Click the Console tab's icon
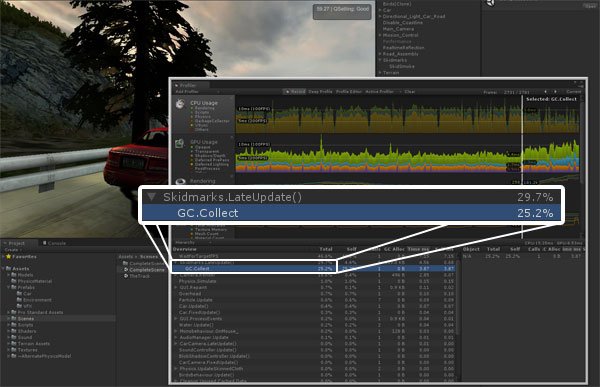600x387 pixels. pyautogui.click(x=44, y=243)
